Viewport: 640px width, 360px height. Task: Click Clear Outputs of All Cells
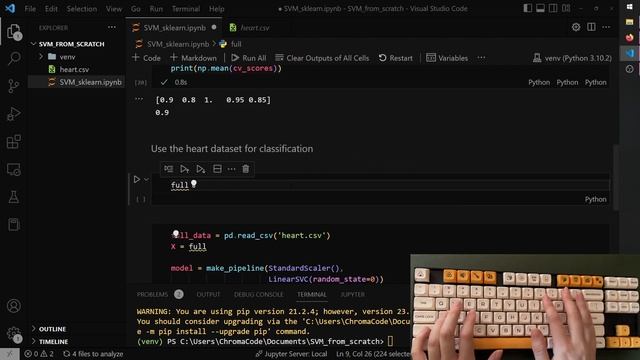coord(322,58)
